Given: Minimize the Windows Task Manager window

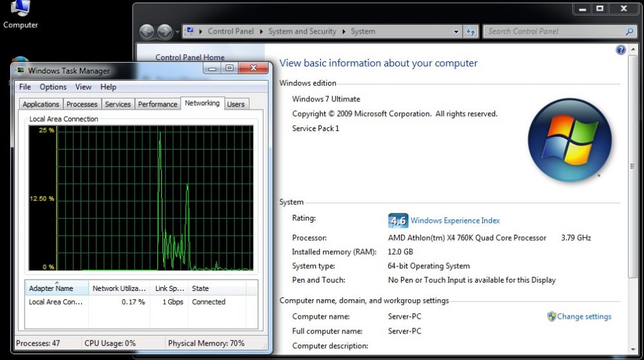Looking at the screenshot, I should pos(212,68).
